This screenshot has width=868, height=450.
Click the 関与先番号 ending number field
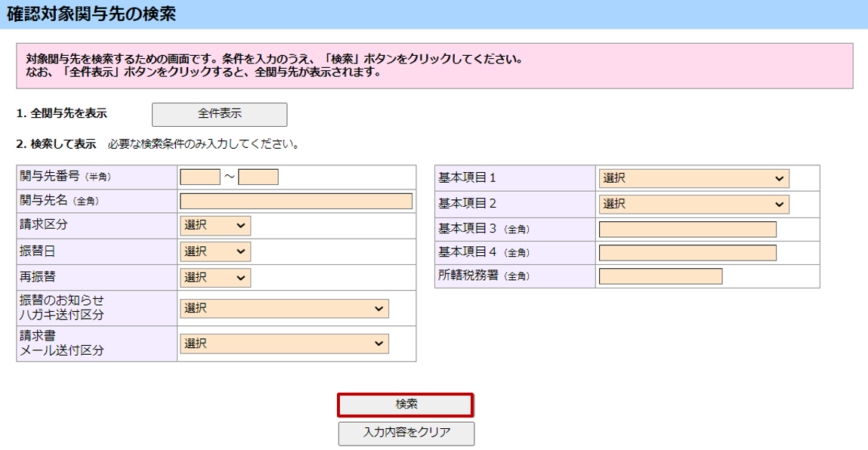click(x=258, y=177)
